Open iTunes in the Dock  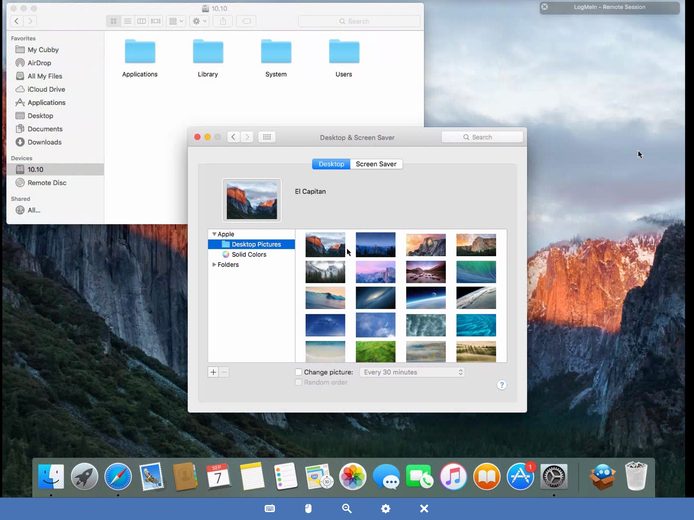453,477
